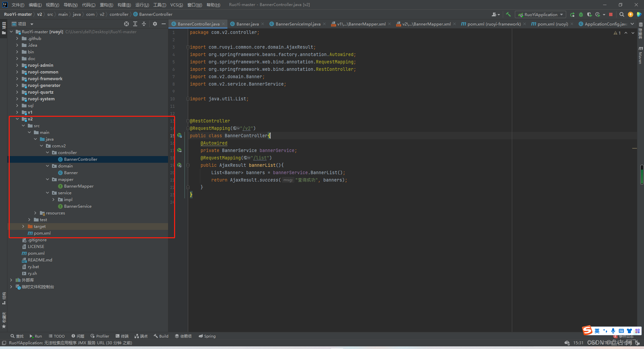Click the gutter run icon beside BannerController class

pyautogui.click(x=180, y=136)
